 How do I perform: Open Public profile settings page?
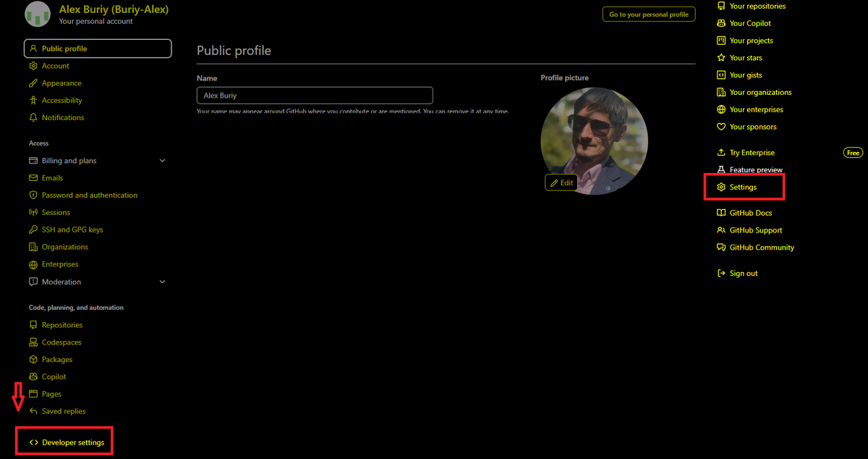pyautogui.click(x=98, y=49)
